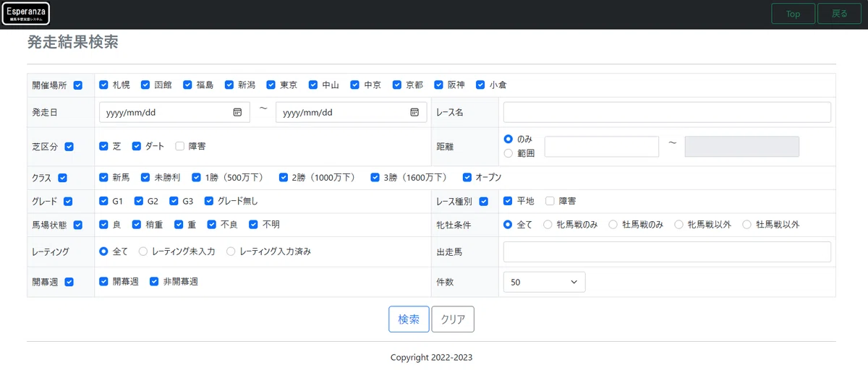868x370 pixels.
Task: Select 全て radio in 牝牡条件 row
Action: click(508, 225)
